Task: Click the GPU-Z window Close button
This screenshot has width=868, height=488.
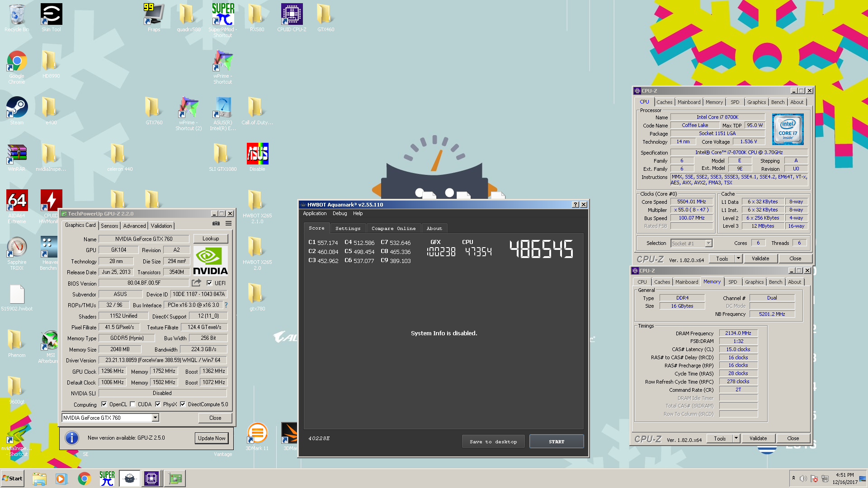Action: point(215,418)
